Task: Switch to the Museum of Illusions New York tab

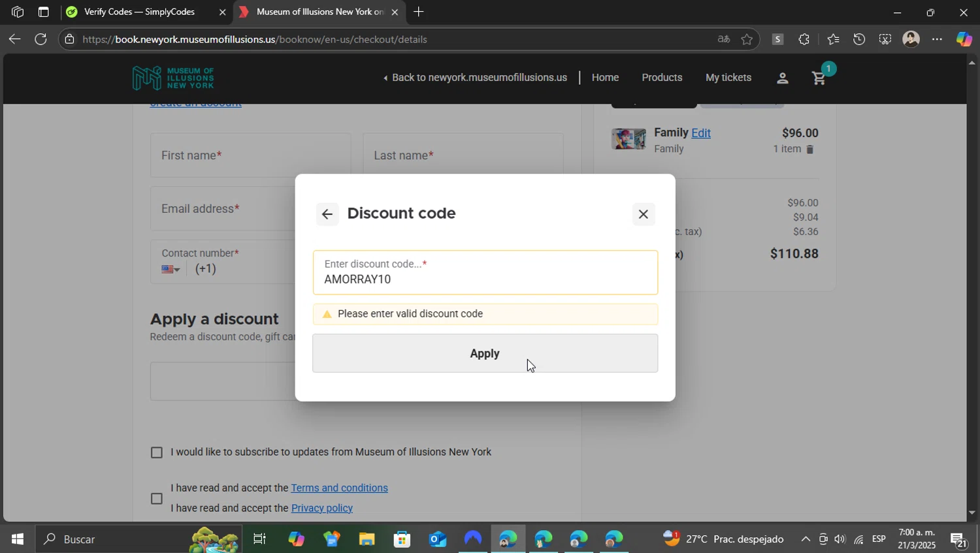Action: (318, 12)
